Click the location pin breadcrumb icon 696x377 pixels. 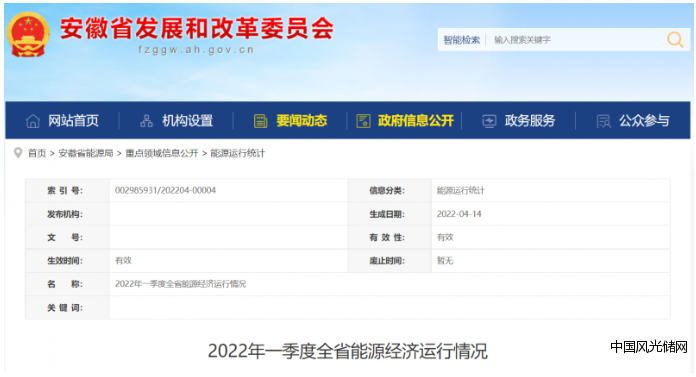pyautogui.click(x=18, y=153)
